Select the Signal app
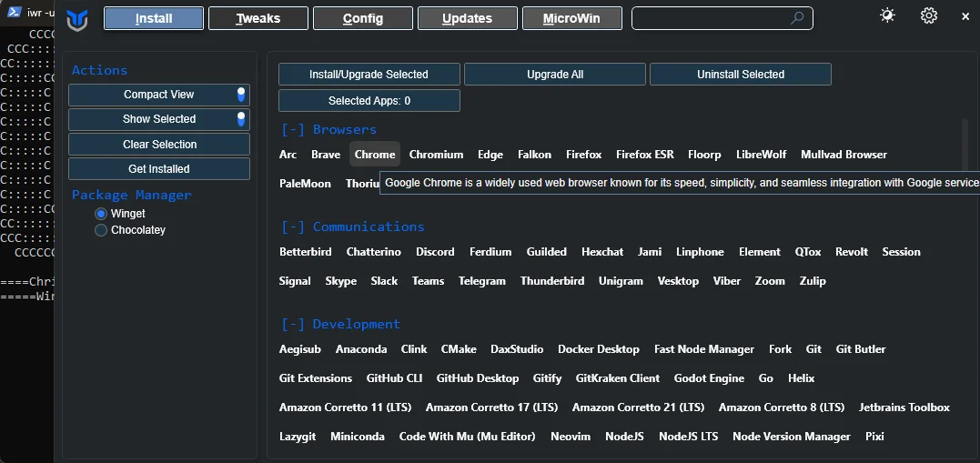Viewport: 980px width, 463px height. point(295,281)
